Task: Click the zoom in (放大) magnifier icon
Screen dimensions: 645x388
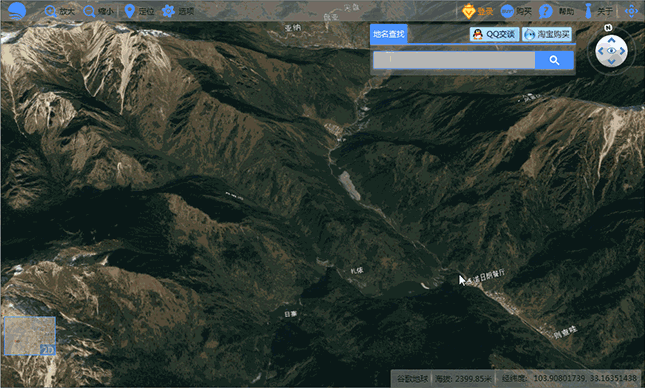Action: (51, 11)
